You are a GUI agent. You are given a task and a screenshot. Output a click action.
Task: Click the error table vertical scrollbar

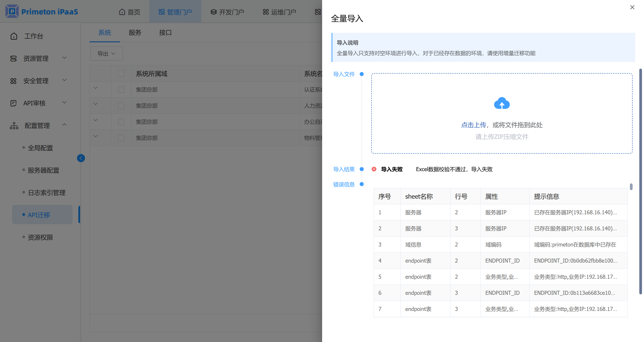(631, 187)
